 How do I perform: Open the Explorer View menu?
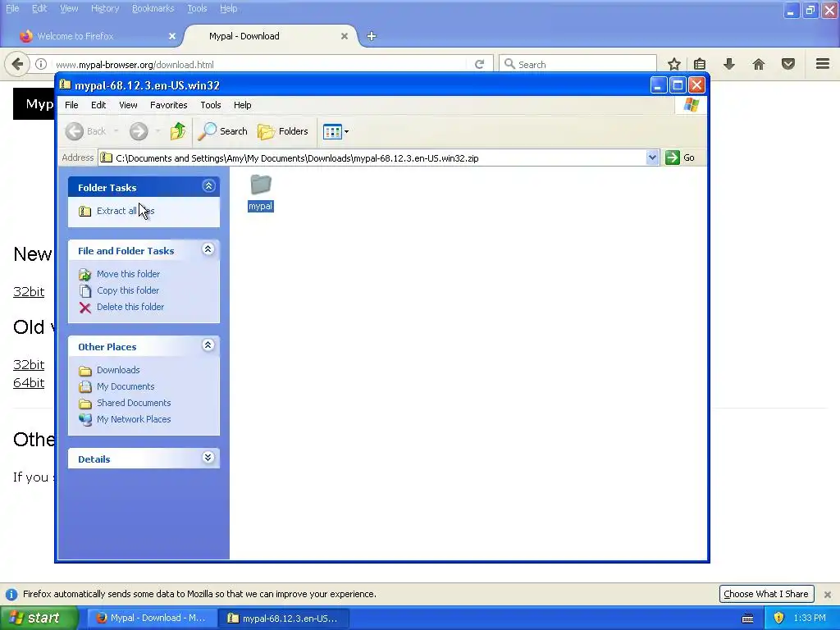128,105
